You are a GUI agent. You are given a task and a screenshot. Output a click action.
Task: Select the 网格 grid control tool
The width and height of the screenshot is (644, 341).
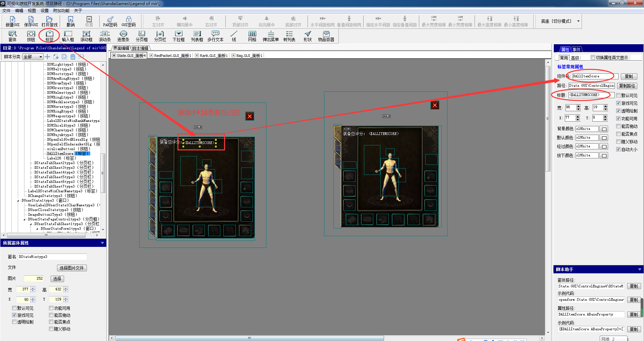coord(252,36)
